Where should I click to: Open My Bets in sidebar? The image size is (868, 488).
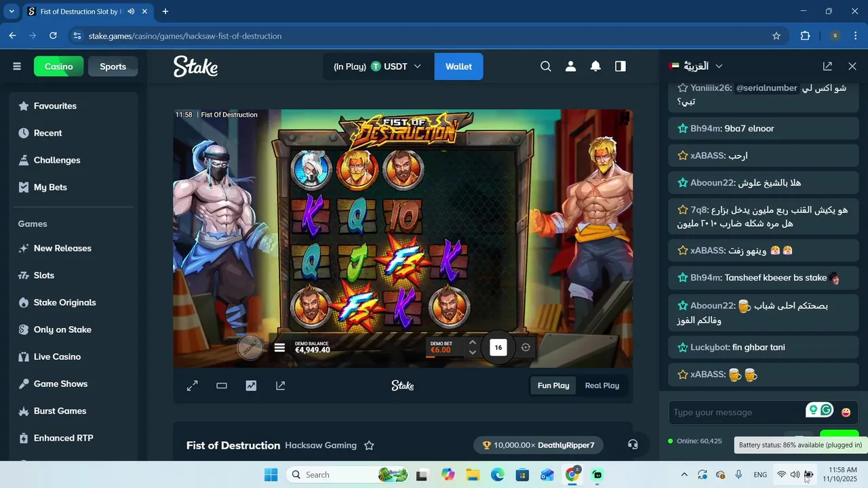point(75,187)
